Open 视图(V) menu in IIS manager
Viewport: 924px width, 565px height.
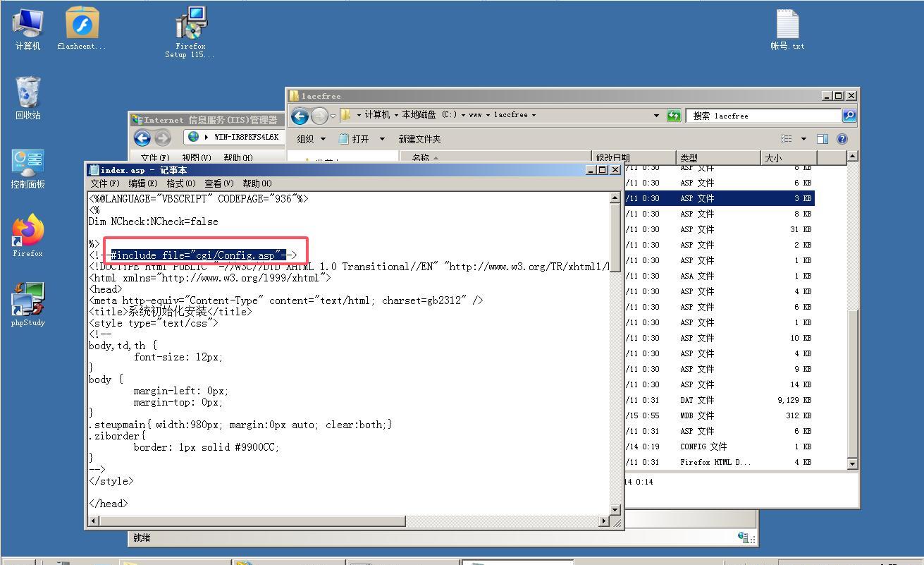pyautogui.click(x=196, y=158)
